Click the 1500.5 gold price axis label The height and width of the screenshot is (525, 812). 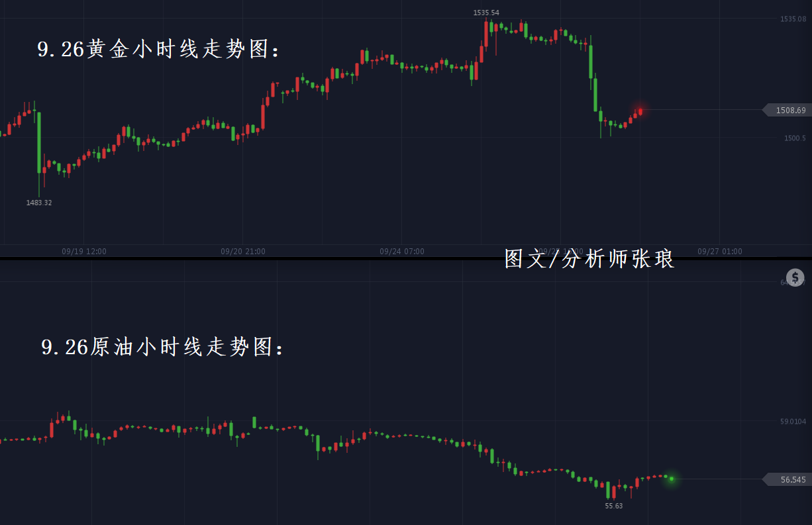click(795, 138)
